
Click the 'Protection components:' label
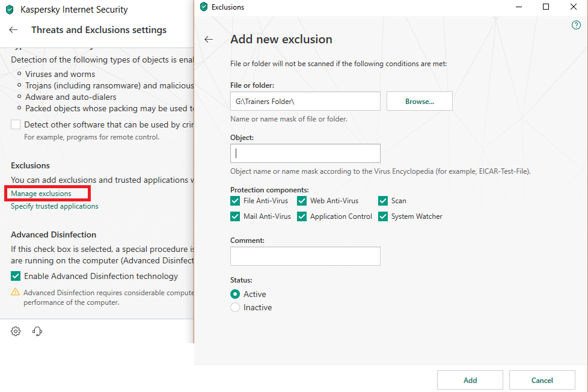point(269,190)
